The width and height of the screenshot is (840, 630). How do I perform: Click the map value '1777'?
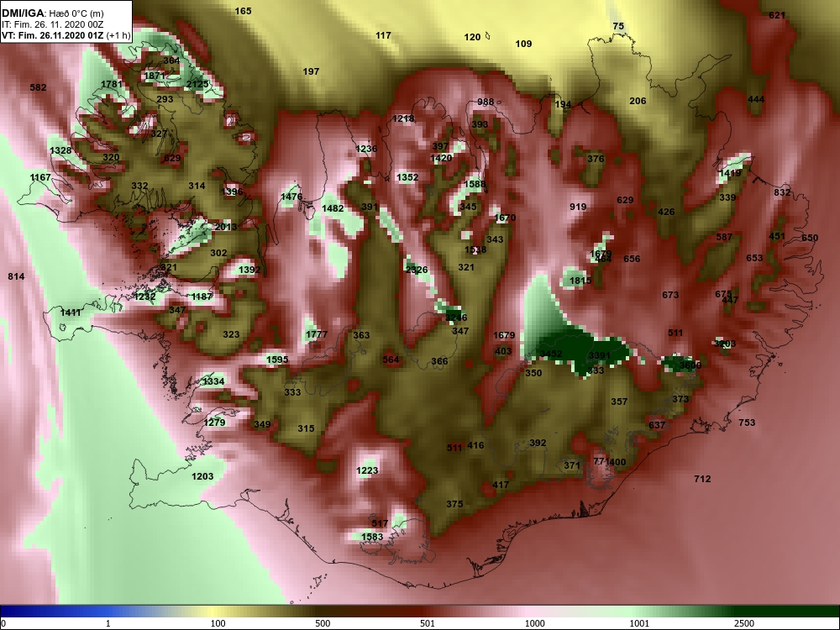316,334
